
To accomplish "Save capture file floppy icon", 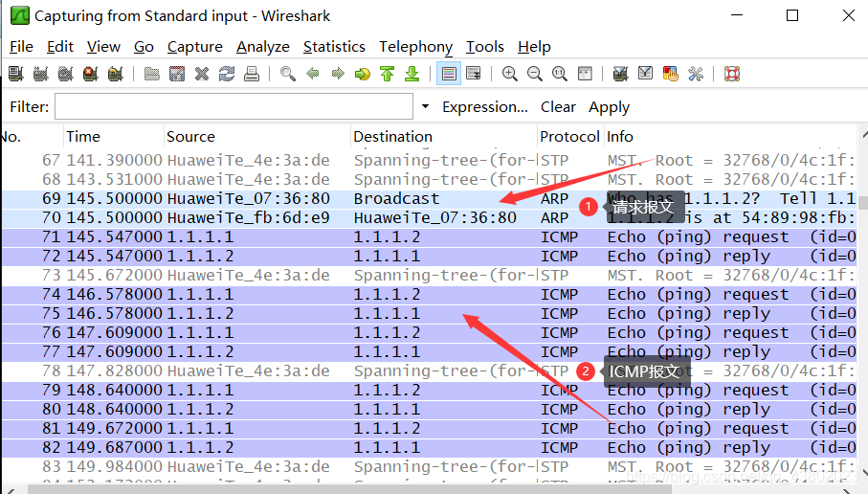I will (x=177, y=74).
